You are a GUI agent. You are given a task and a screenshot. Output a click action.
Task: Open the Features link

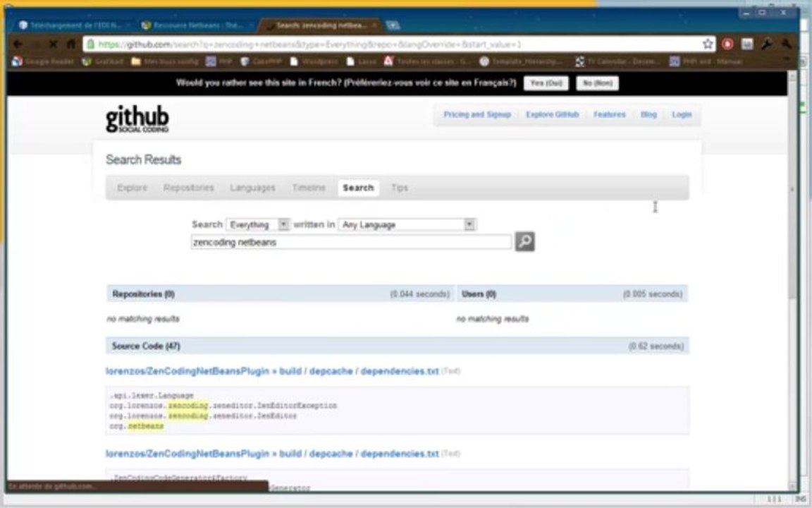(610, 114)
